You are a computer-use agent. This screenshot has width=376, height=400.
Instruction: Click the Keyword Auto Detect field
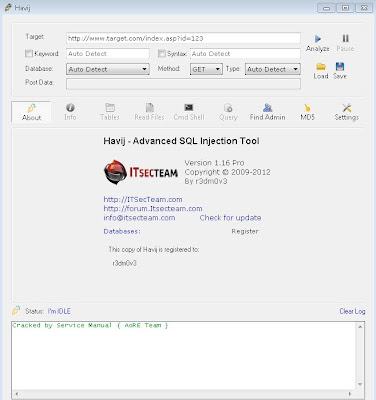pos(108,54)
